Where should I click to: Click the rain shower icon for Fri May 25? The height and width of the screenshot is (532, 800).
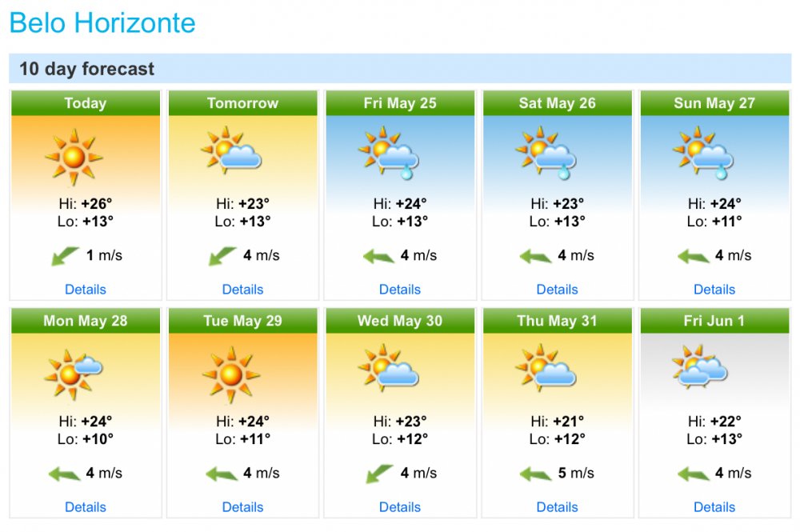[x=389, y=152]
